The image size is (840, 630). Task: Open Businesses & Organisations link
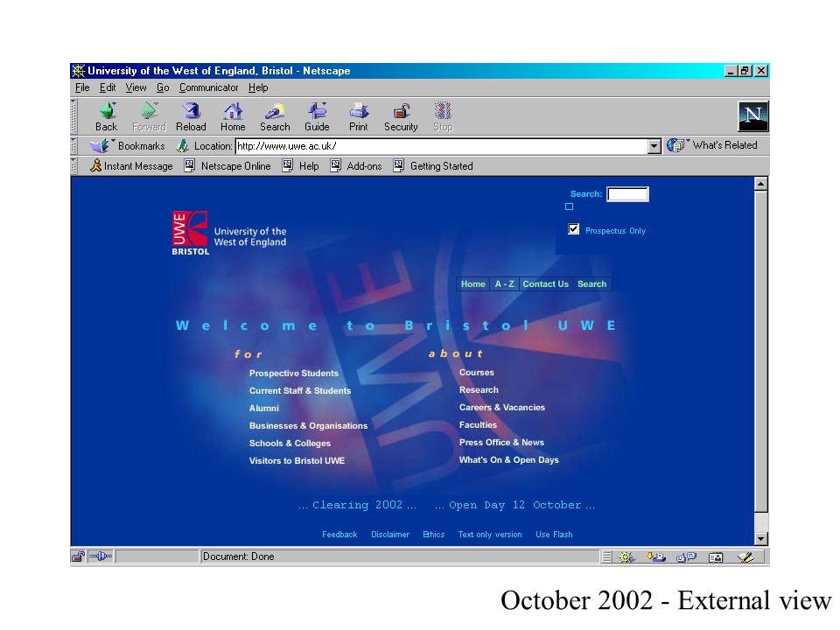[x=308, y=426]
